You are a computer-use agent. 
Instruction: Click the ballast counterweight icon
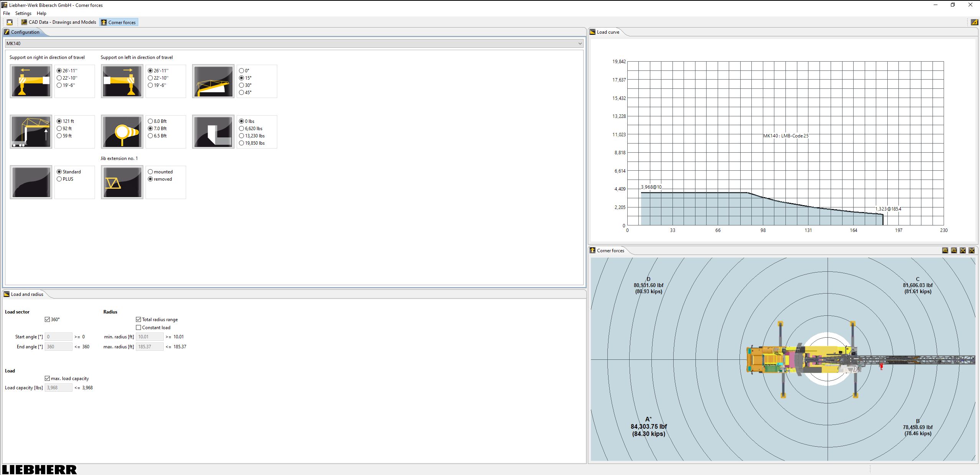pos(213,132)
